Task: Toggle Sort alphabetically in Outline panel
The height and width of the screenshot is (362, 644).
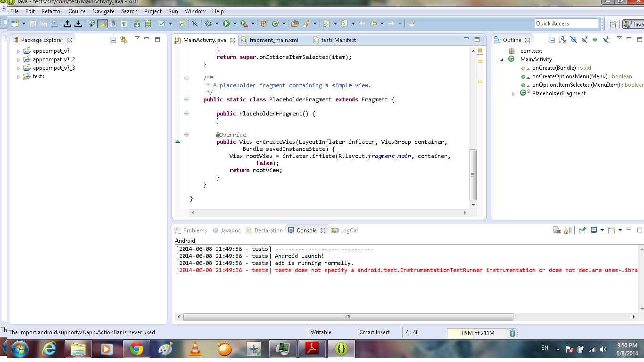Action: [562, 40]
